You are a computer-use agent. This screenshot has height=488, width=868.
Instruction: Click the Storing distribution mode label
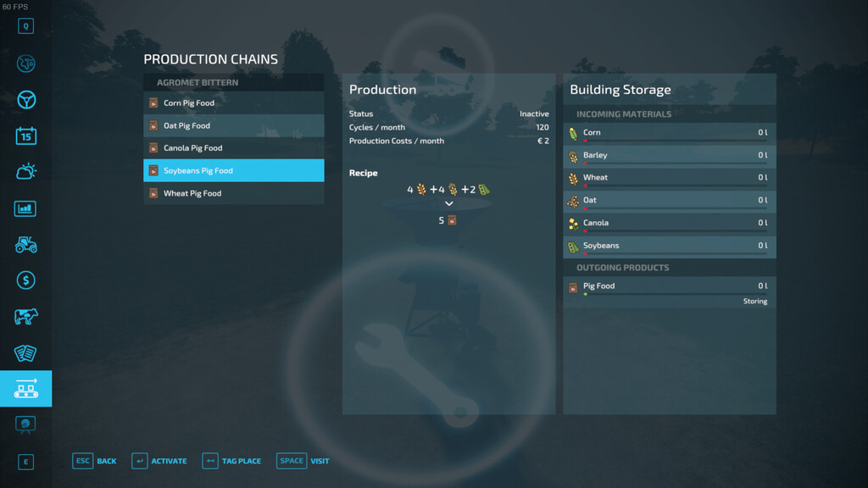754,301
